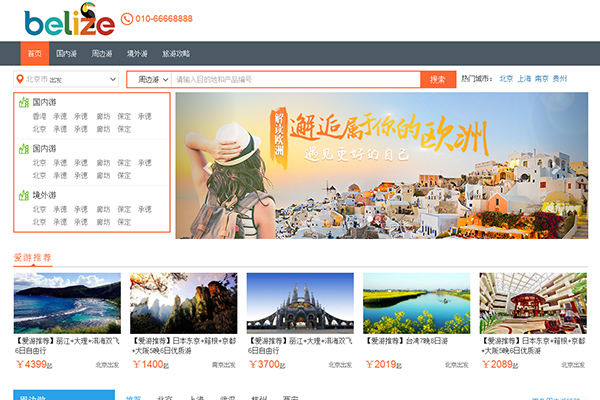
Task: Select the 首页 navigation tab
Action: pos(35,53)
